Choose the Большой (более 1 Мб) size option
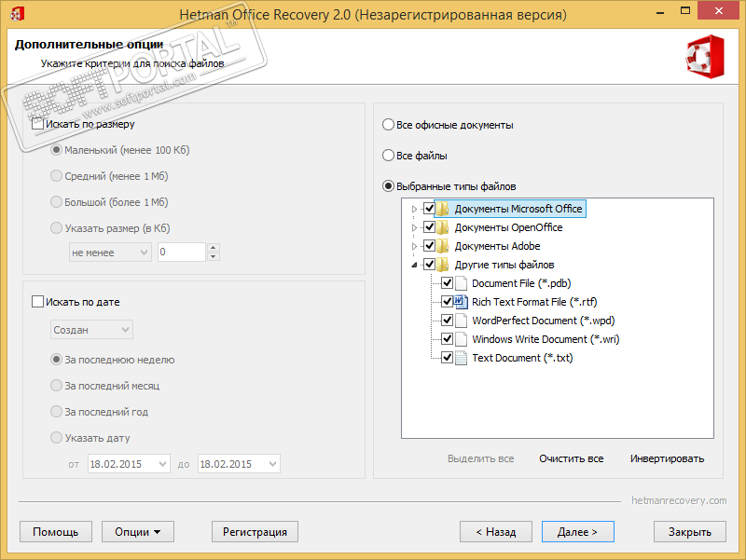 pyautogui.click(x=56, y=202)
